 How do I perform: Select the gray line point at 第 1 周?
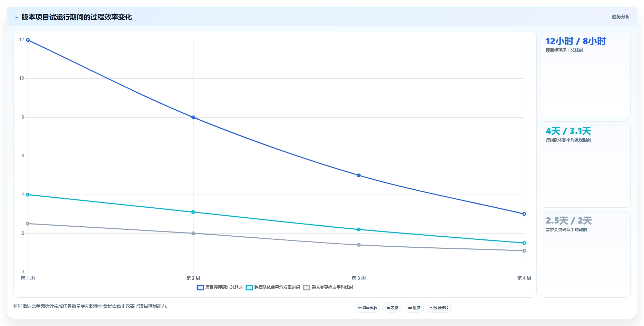click(28, 224)
